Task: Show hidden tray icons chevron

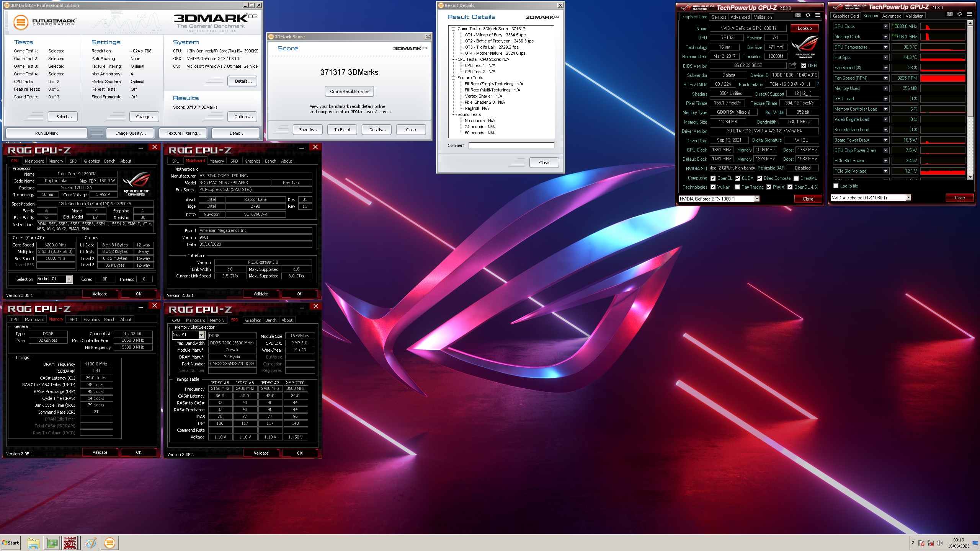Action: point(913,543)
